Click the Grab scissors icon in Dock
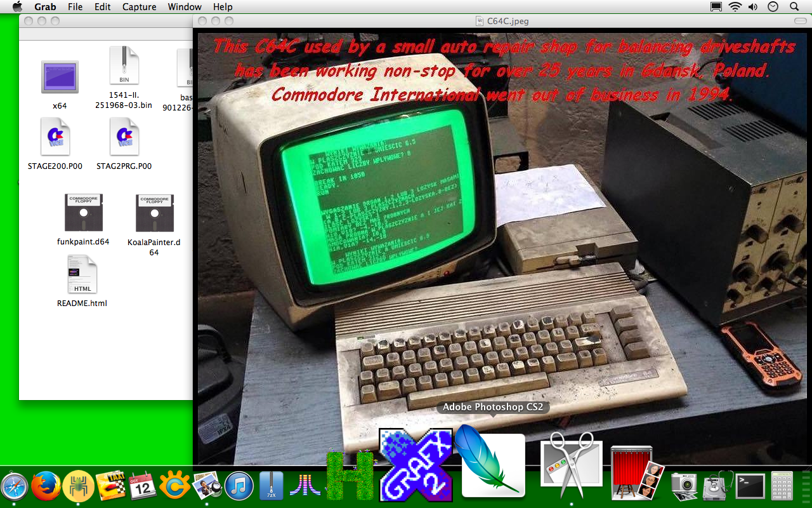This screenshot has height=508, width=812. (572, 465)
